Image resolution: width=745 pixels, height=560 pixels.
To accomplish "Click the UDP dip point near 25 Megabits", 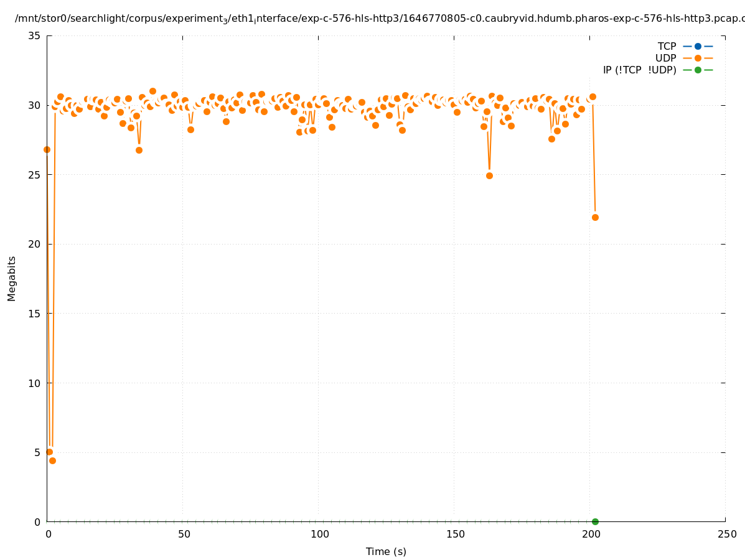I will 489,175.
